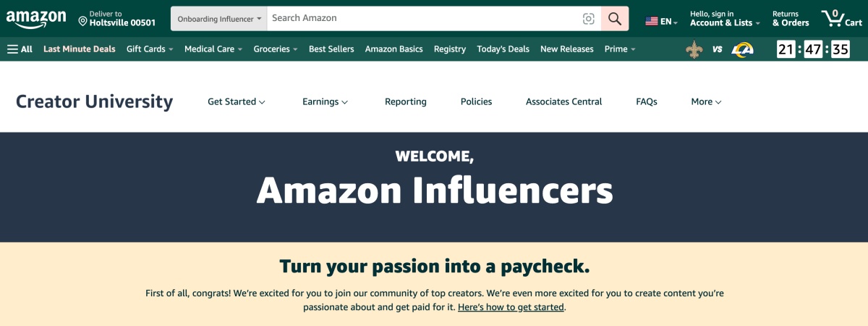The width and height of the screenshot is (868, 326).
Task: Open the Policies menu item
Action: click(476, 102)
